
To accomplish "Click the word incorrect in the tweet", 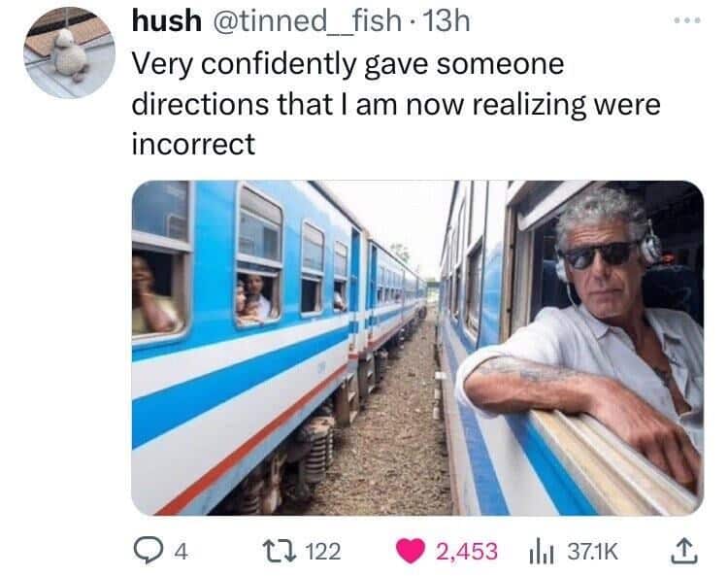I will point(193,144).
